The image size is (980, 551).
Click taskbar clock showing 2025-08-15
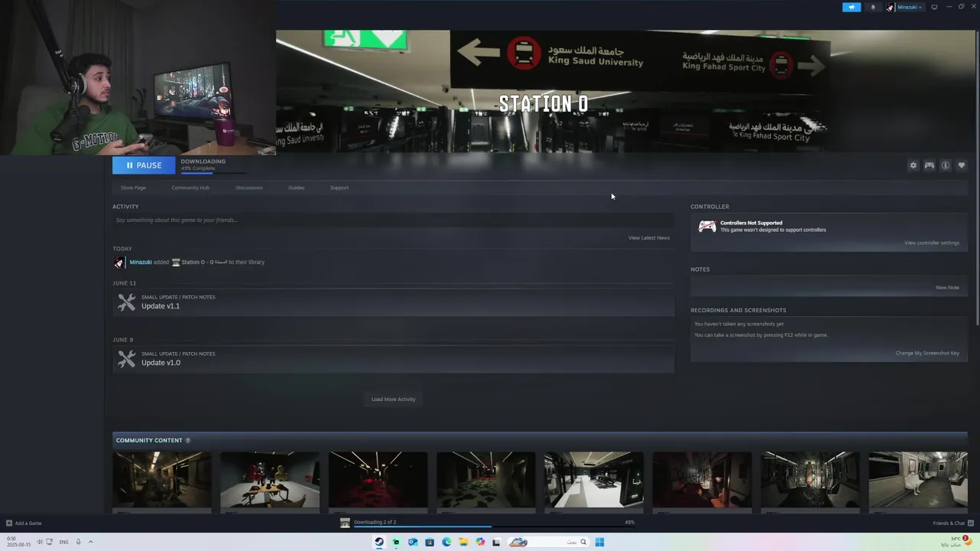click(x=19, y=542)
